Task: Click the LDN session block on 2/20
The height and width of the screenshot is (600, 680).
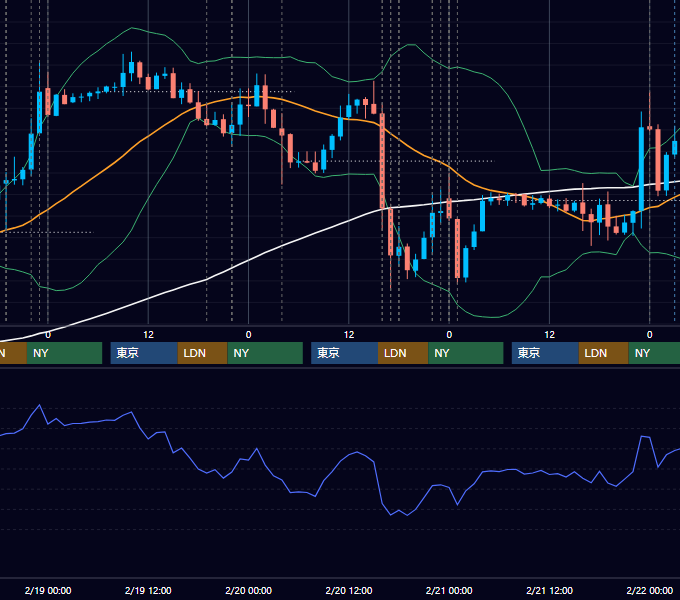Action: point(403,353)
